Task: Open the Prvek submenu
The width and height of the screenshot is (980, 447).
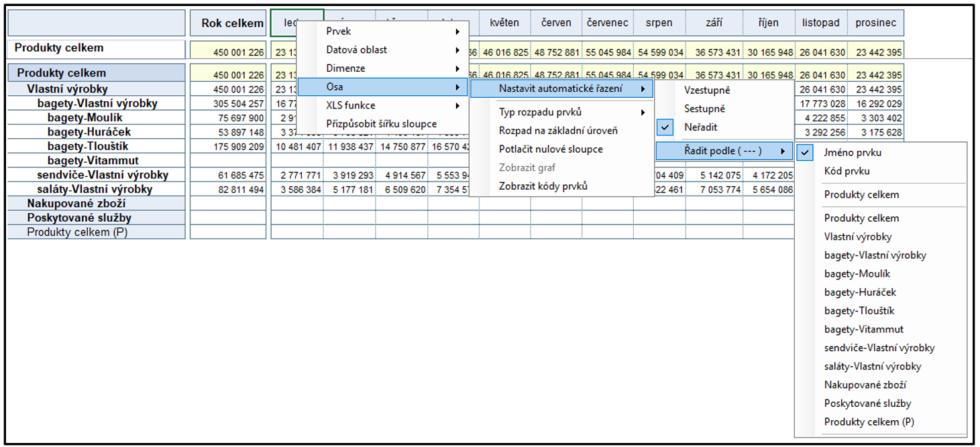Action: [x=383, y=31]
